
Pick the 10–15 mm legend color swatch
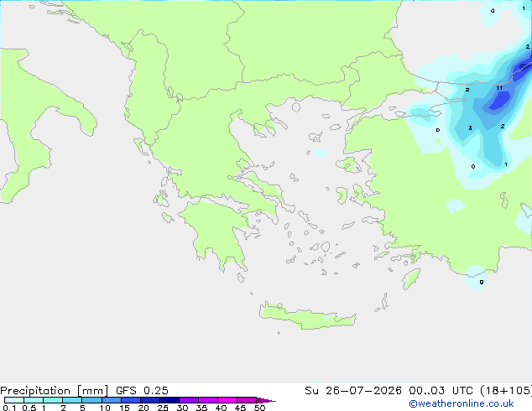[x=112, y=400]
